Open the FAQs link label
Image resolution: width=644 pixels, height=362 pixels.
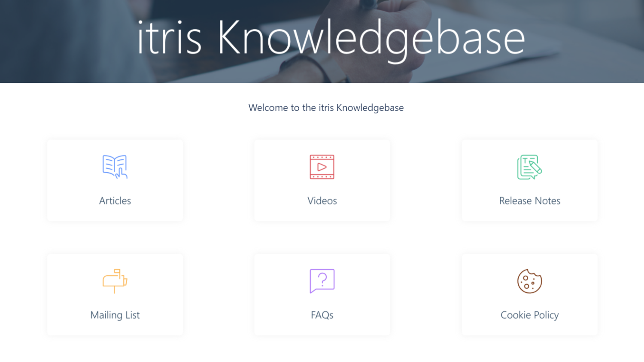(322, 315)
